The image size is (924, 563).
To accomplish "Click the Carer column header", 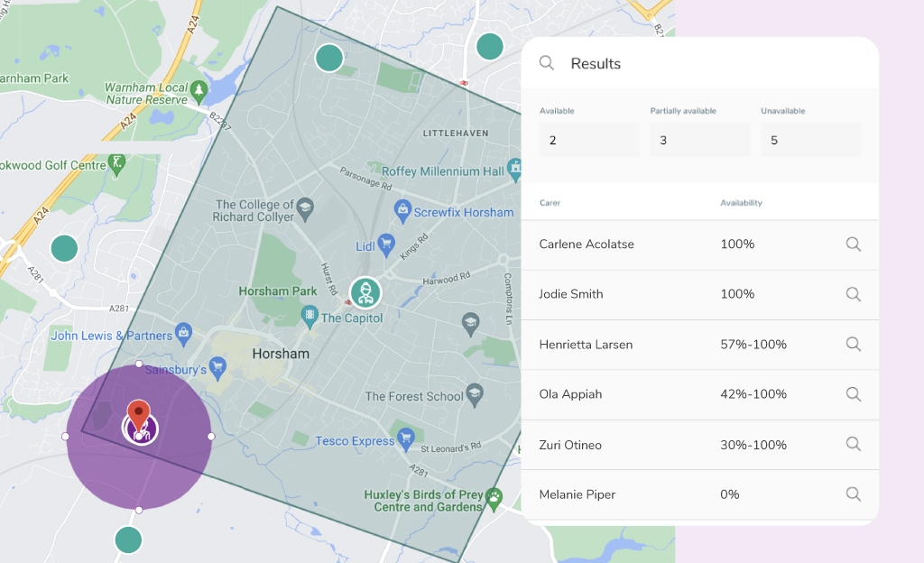I will pyautogui.click(x=550, y=203).
